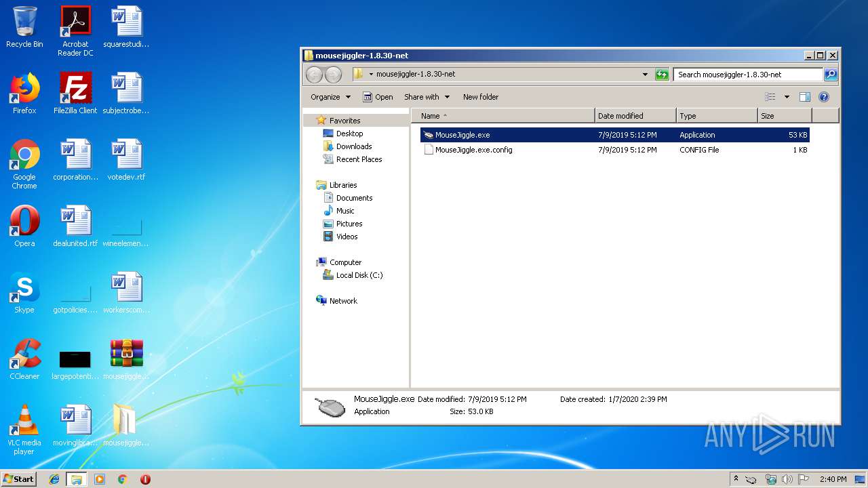Screen dimensions: 868x488
Task: Select Favorites in navigation pane
Action: coord(344,121)
